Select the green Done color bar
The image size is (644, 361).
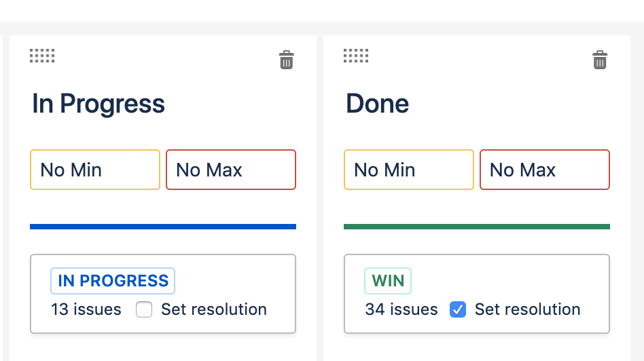477,227
